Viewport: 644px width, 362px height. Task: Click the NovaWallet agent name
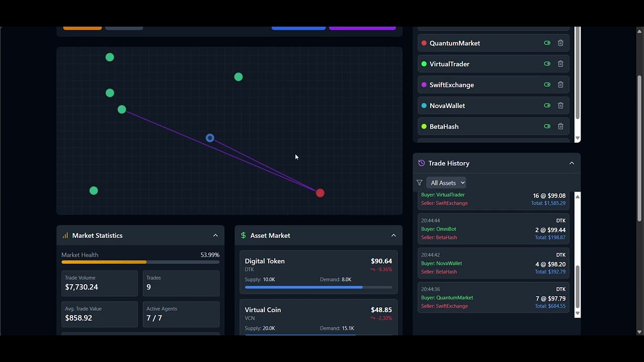447,106
